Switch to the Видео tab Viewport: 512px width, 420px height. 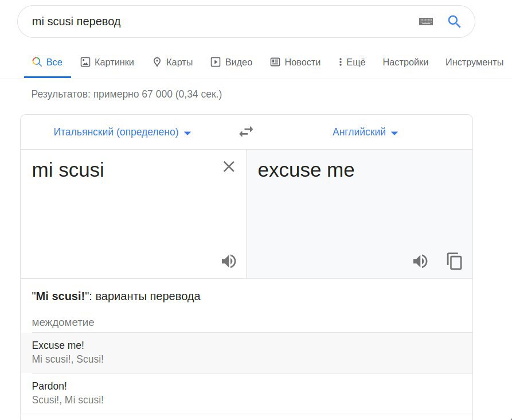pos(232,62)
